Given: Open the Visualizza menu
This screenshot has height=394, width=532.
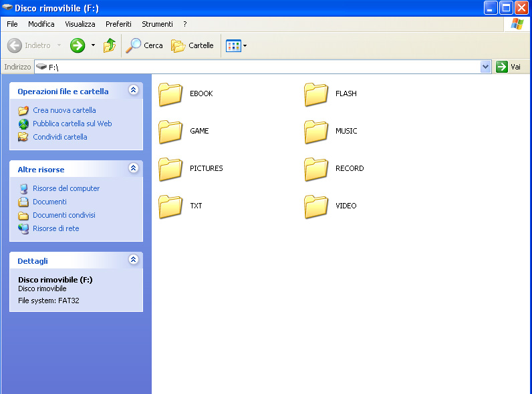Looking at the screenshot, I should click(x=80, y=24).
